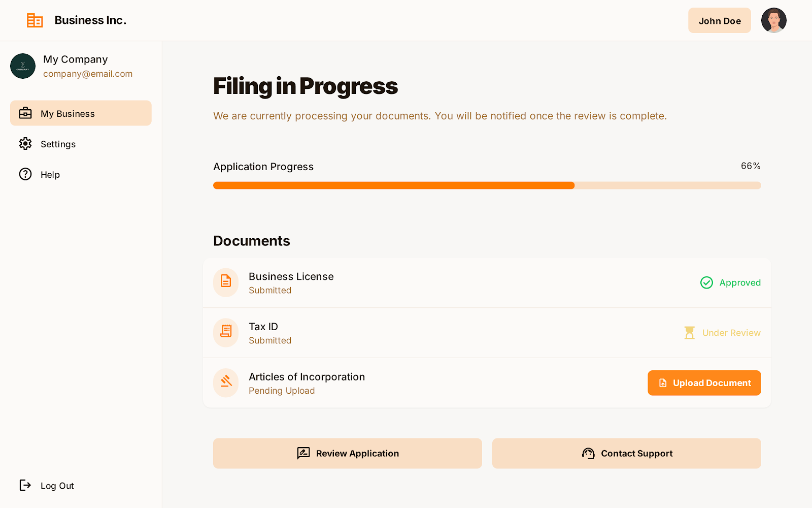Image resolution: width=812 pixels, height=508 pixels.
Task: Click the Review Application button
Action: click(347, 453)
